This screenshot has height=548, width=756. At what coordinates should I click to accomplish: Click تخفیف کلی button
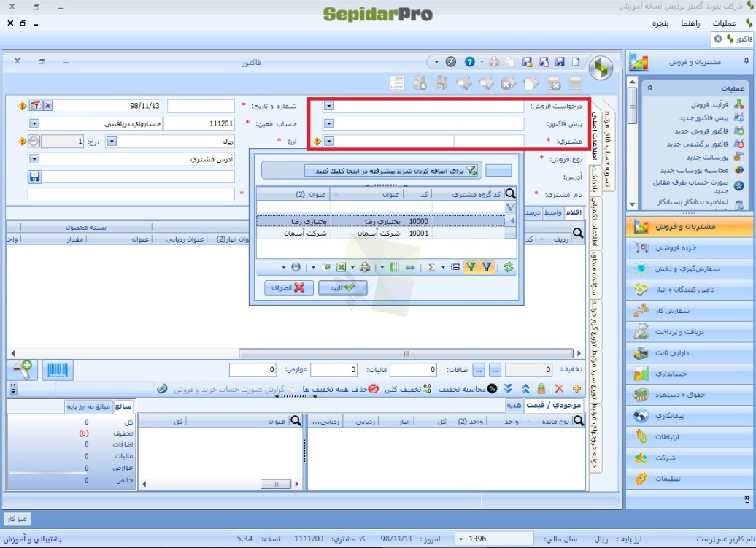(408, 389)
